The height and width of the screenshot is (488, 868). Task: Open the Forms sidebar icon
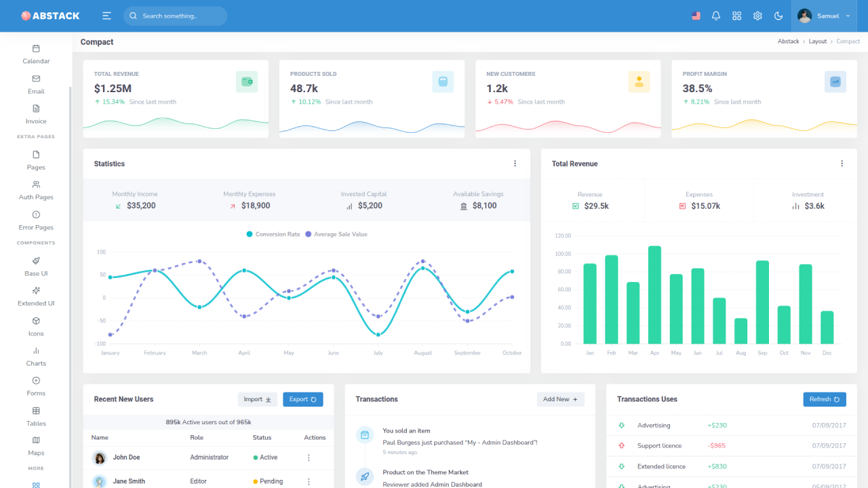click(x=36, y=380)
